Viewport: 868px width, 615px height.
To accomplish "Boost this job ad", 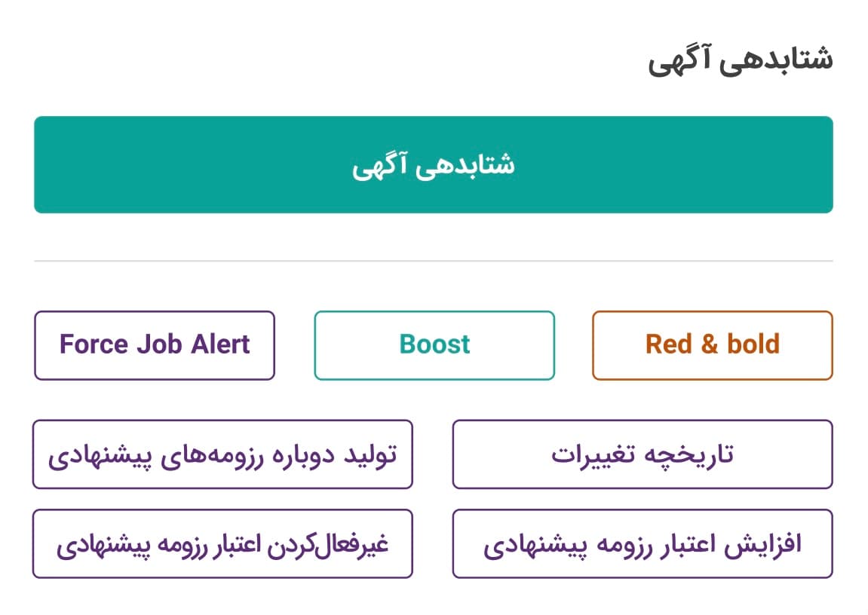I will (x=434, y=345).
